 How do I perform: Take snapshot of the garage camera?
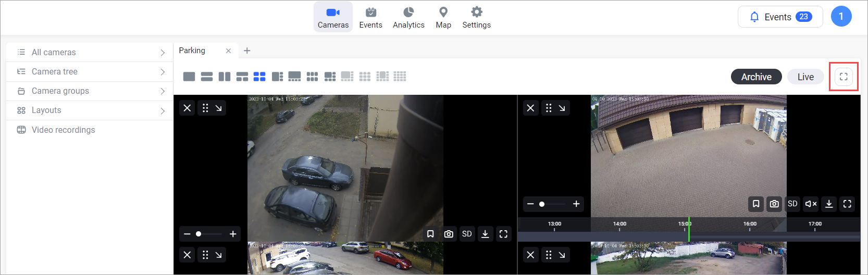click(x=774, y=204)
